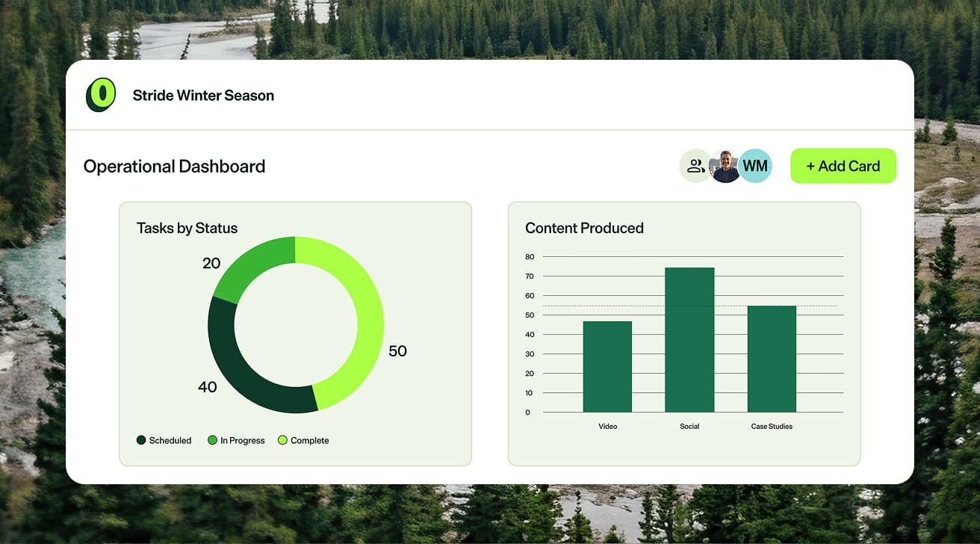
Task: Click the Social bar in chart
Action: (689, 340)
